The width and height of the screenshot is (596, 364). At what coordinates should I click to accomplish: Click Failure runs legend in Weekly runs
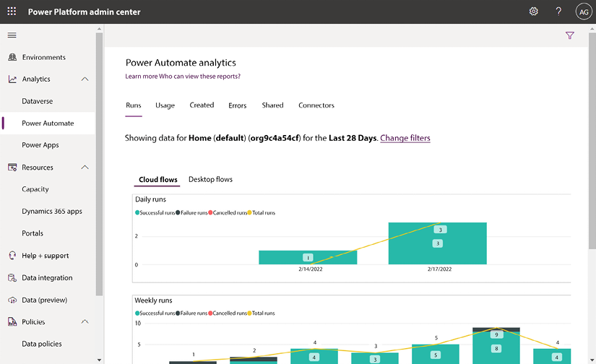[x=191, y=313]
